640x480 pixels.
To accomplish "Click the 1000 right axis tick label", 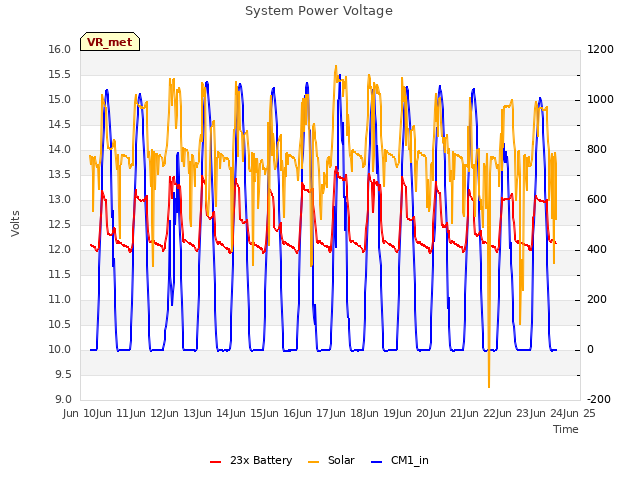I will click(x=600, y=100).
